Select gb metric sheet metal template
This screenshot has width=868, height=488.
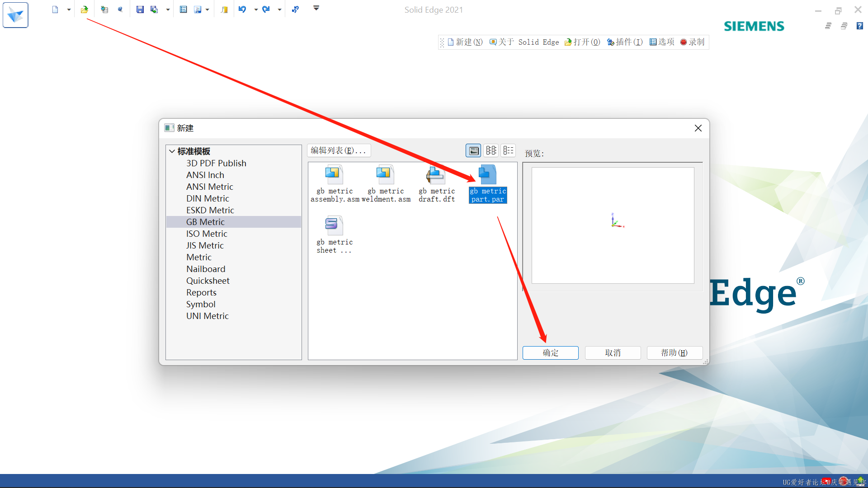(x=335, y=235)
